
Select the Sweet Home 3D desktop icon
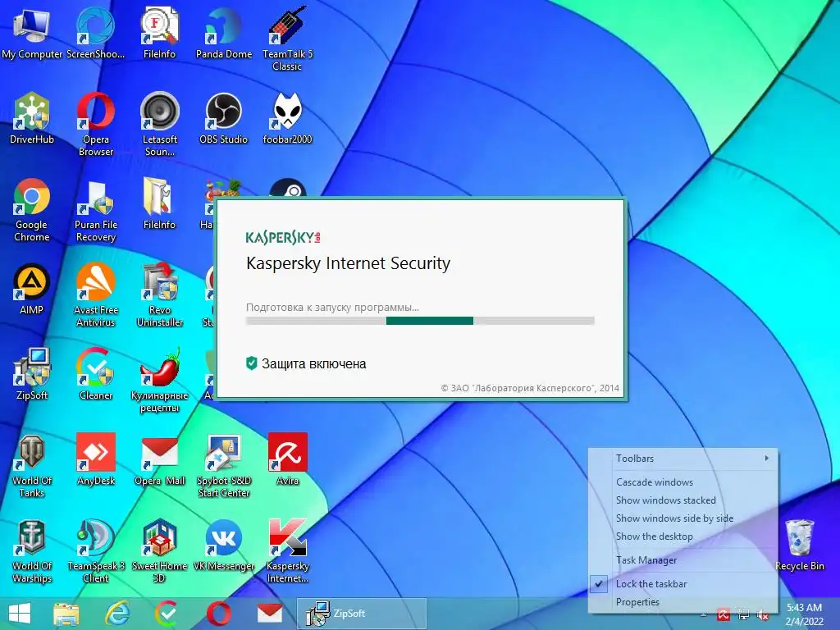[x=159, y=550]
